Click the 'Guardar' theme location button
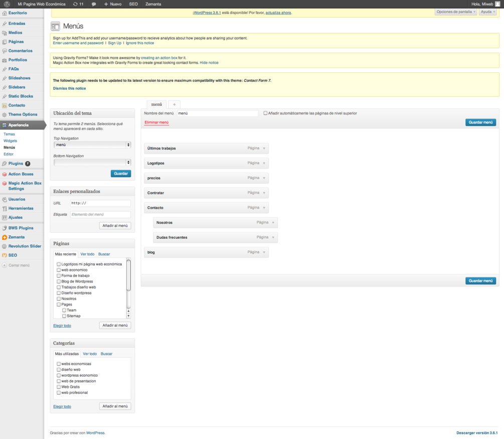504x439 pixels. coord(121,174)
